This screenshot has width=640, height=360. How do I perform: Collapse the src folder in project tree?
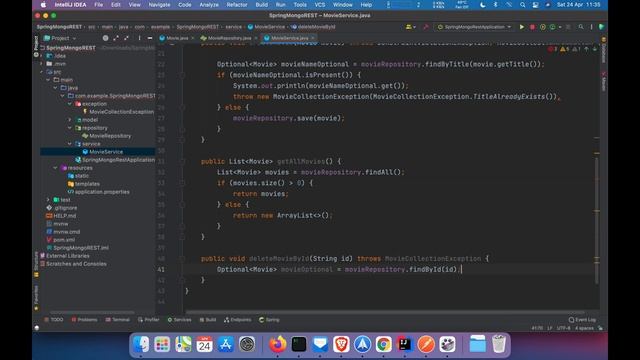point(42,72)
